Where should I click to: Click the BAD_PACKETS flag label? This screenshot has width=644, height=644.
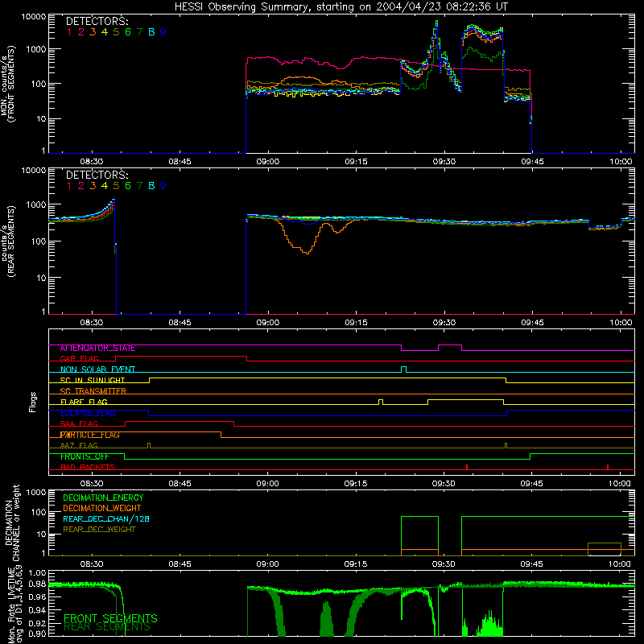[x=88, y=468]
